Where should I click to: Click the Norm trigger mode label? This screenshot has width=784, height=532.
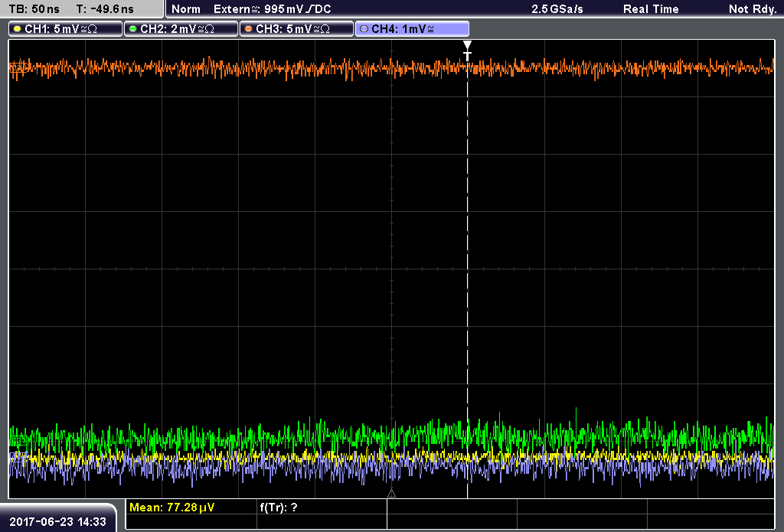pyautogui.click(x=186, y=9)
